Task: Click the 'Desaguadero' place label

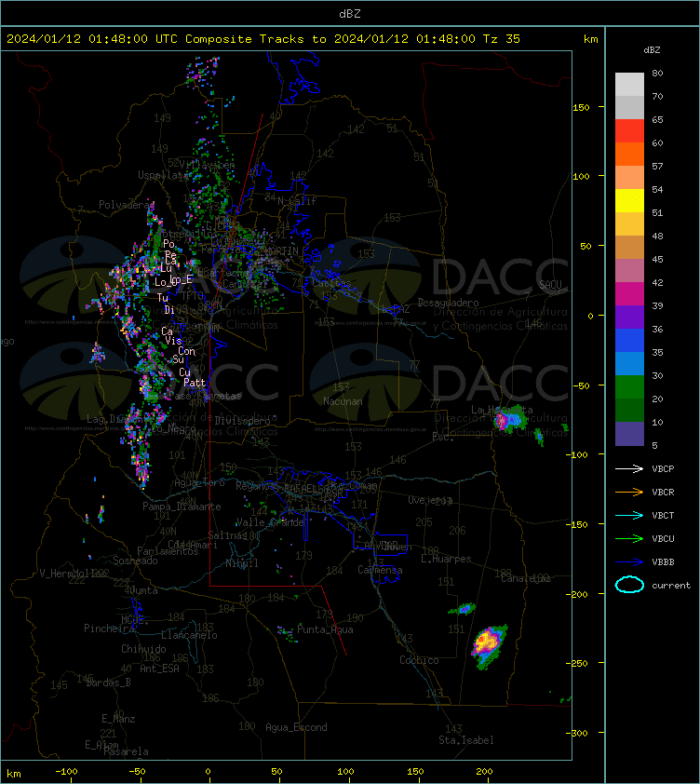Action: click(448, 303)
